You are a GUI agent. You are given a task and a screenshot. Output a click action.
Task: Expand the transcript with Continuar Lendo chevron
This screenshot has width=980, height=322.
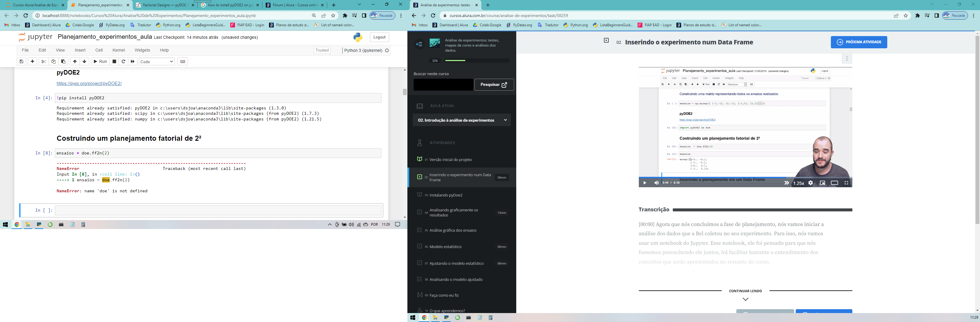tap(745, 299)
